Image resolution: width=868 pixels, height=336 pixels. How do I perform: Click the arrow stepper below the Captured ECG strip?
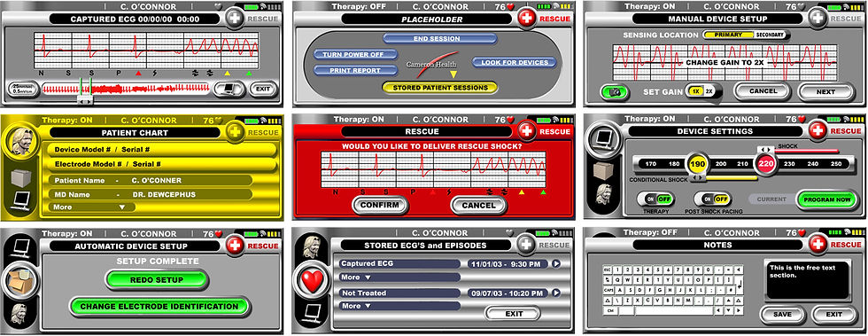coord(85,102)
